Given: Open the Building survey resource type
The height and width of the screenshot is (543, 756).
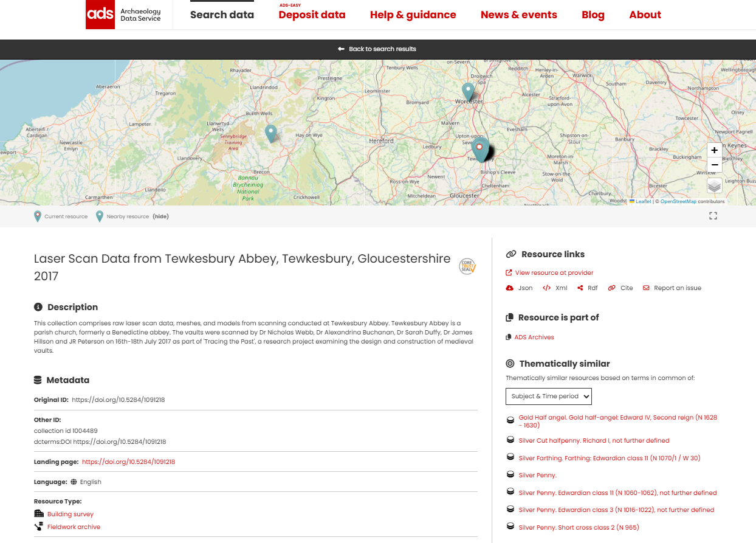Looking at the screenshot, I should 70,514.
